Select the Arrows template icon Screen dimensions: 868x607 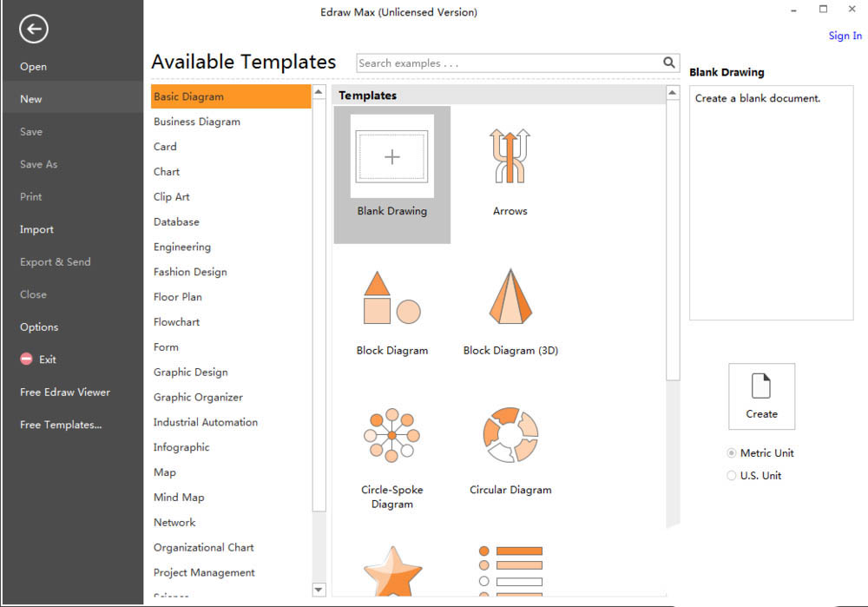point(510,156)
